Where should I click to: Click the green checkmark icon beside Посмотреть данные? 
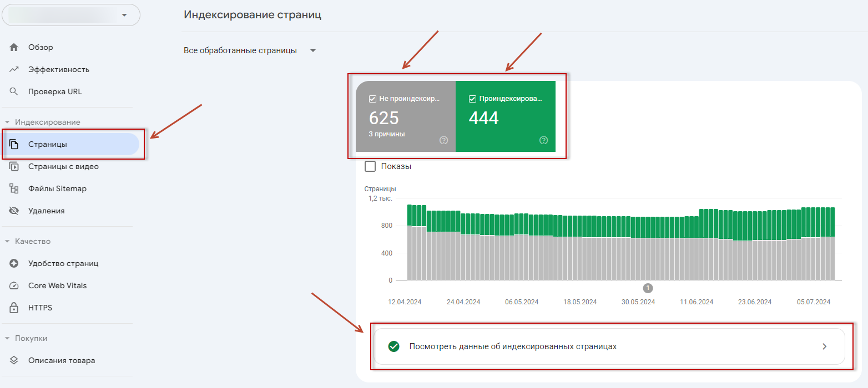pyautogui.click(x=394, y=346)
